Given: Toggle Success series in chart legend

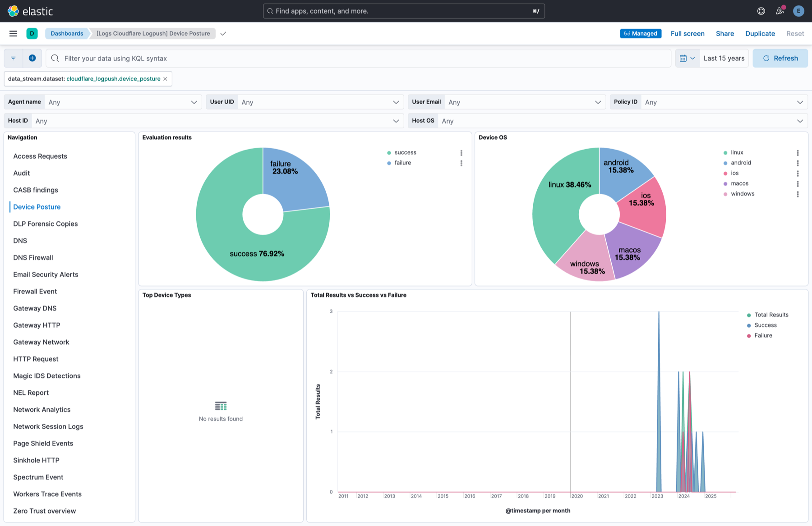Looking at the screenshot, I should coord(765,325).
